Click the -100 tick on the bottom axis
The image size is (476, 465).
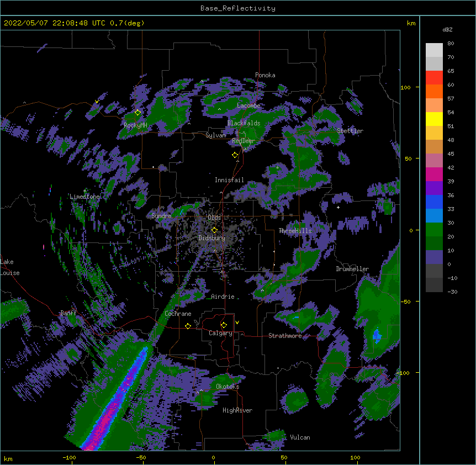point(69,457)
